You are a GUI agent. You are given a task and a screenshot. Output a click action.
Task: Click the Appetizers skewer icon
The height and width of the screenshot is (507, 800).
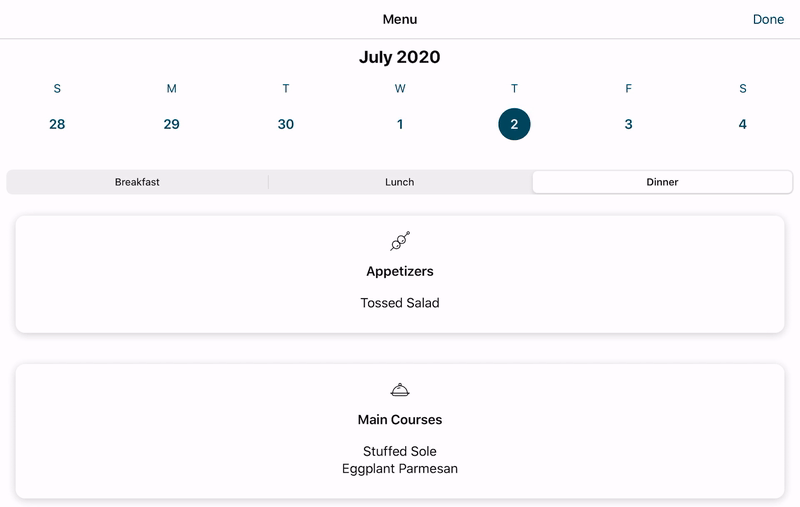tap(400, 241)
